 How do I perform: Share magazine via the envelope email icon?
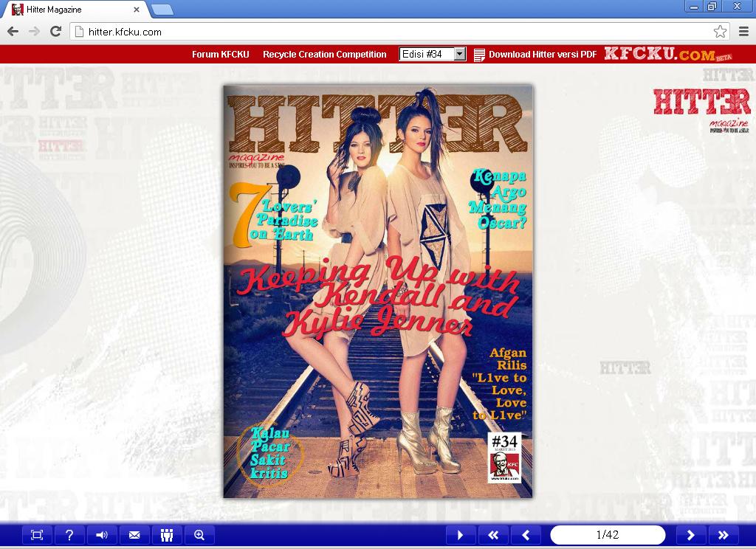point(134,535)
